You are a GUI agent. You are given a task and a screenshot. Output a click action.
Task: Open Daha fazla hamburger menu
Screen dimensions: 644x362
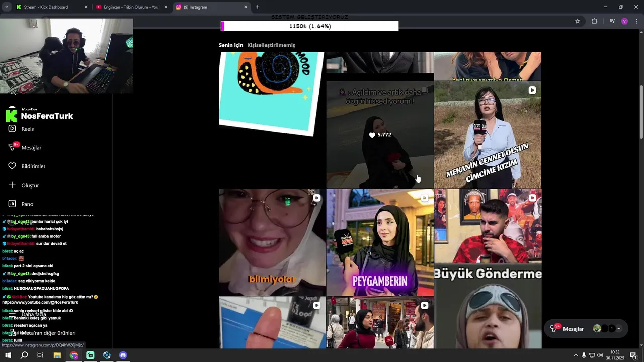tap(12, 314)
